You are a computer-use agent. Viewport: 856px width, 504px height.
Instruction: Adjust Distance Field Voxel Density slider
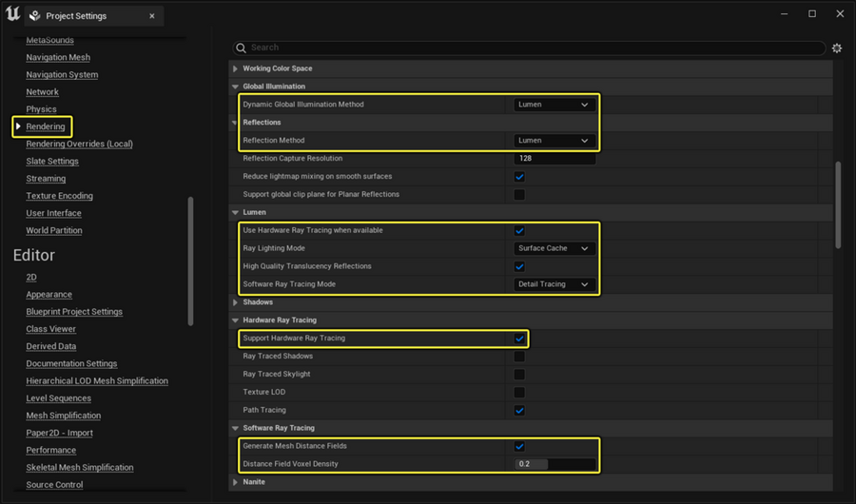(x=554, y=465)
